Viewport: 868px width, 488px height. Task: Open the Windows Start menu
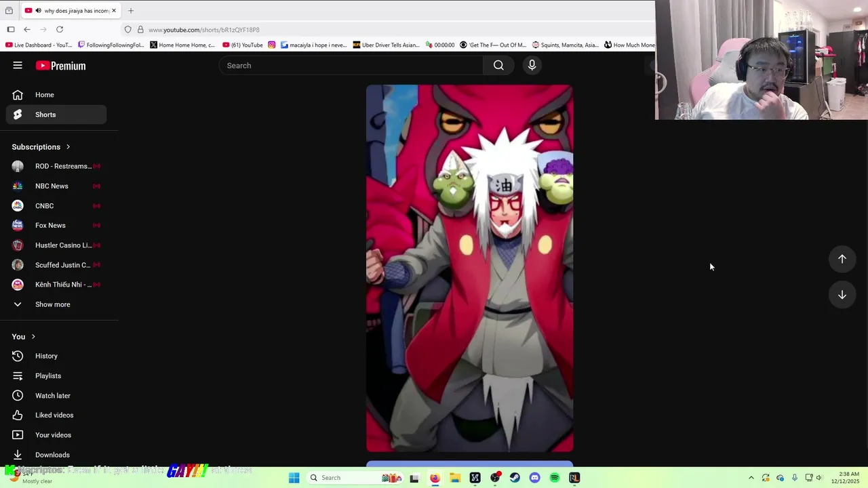pos(294,478)
